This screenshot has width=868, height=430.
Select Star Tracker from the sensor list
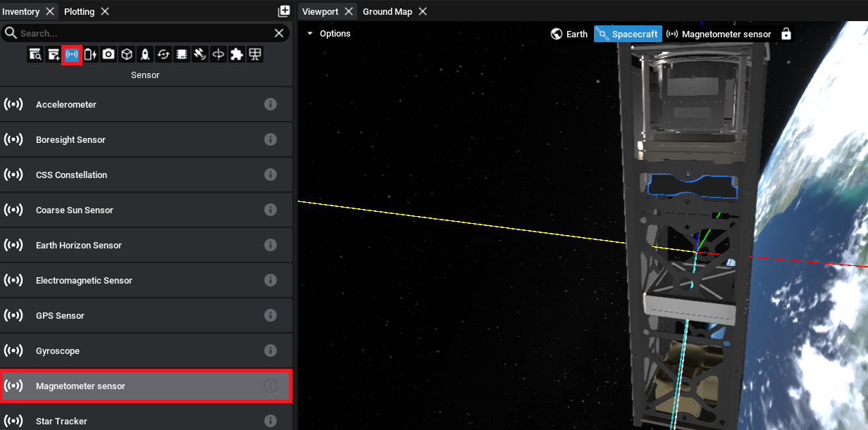point(61,421)
